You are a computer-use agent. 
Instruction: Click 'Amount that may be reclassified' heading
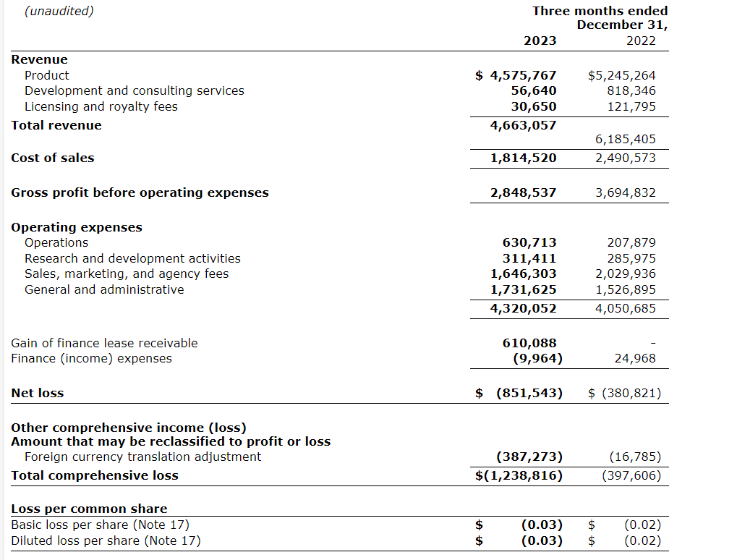[171, 441]
